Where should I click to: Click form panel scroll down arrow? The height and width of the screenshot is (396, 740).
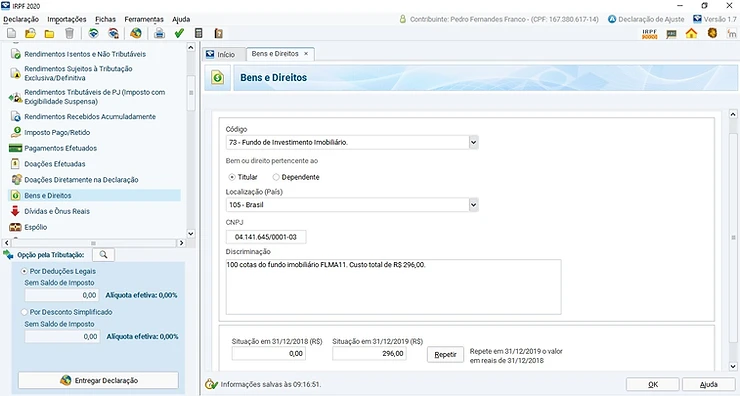coord(733,366)
